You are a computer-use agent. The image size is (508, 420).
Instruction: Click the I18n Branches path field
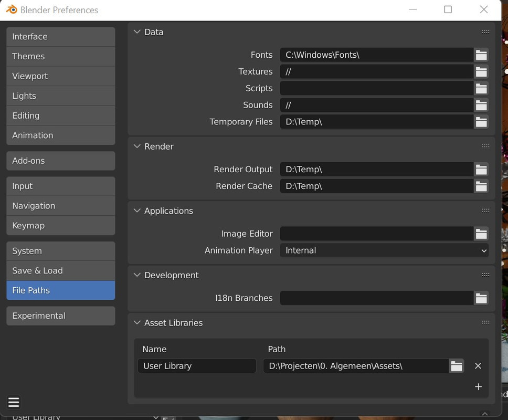[377, 298]
